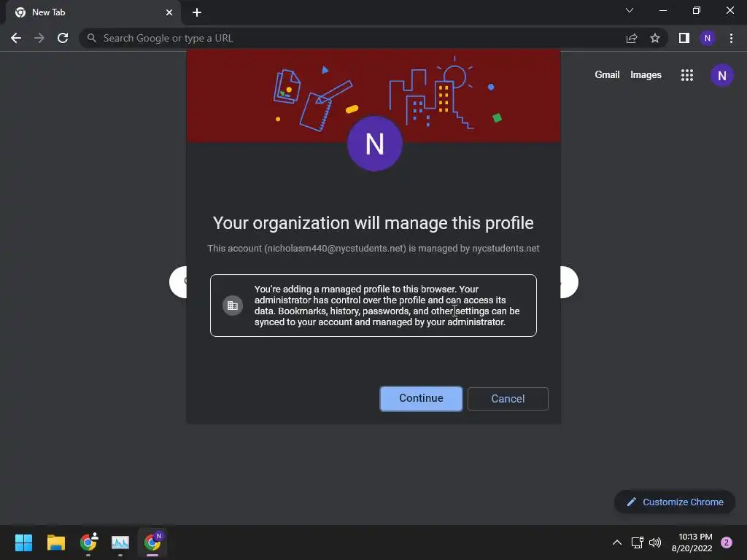Screen dimensions: 747x560
Task: Click the heading Your organization will manage this profile
Action: point(373,223)
